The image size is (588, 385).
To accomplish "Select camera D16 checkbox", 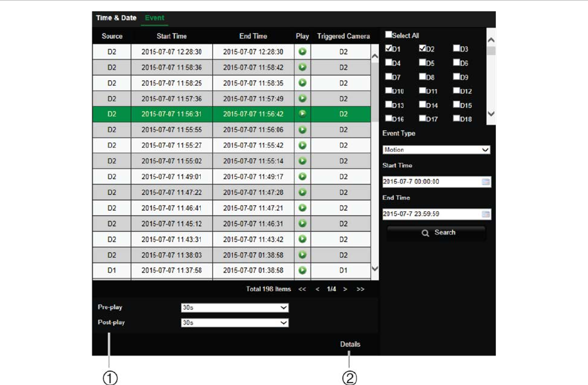I will (388, 119).
